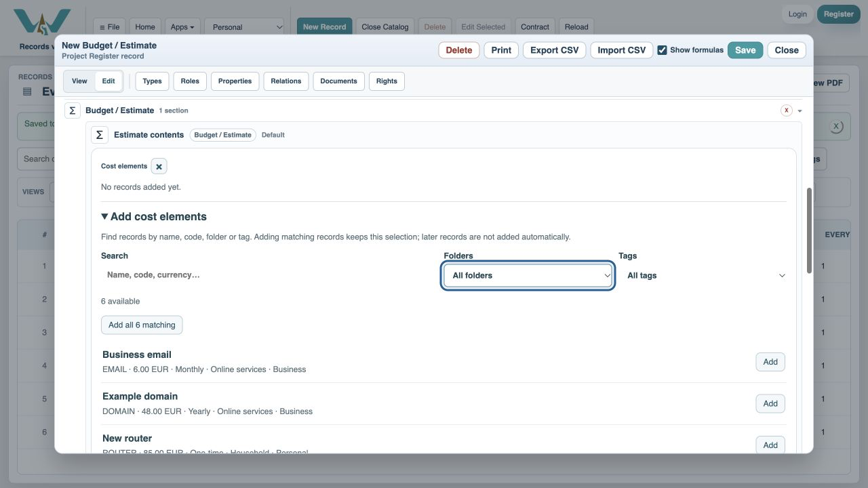Screen dimensions: 868x488
Task: Open the Folders dropdown showing All folders
Action: pyautogui.click(x=528, y=276)
